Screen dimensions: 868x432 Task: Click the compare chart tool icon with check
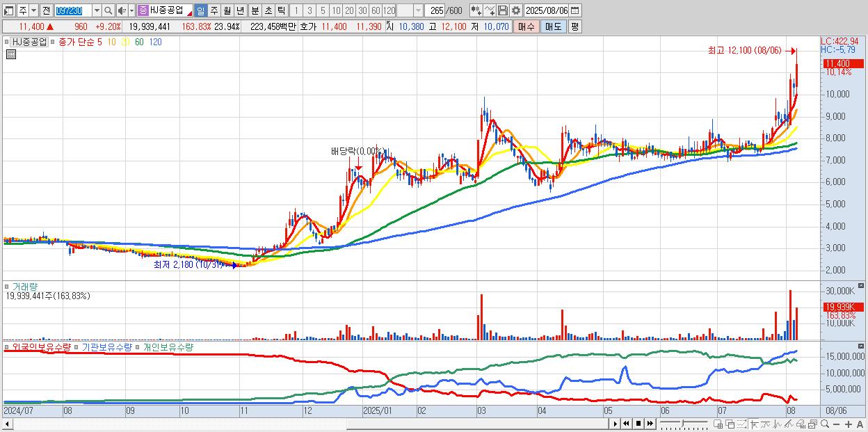(476, 10)
